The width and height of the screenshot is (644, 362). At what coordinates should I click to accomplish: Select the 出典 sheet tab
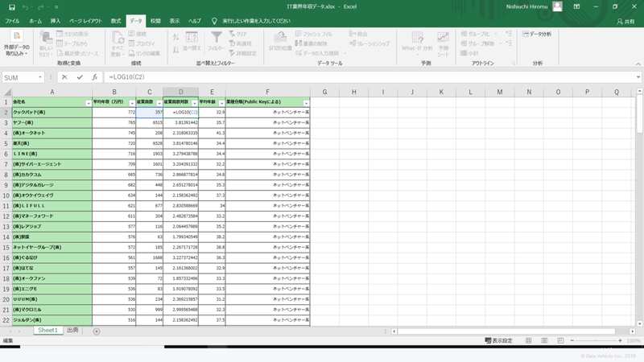72,331
